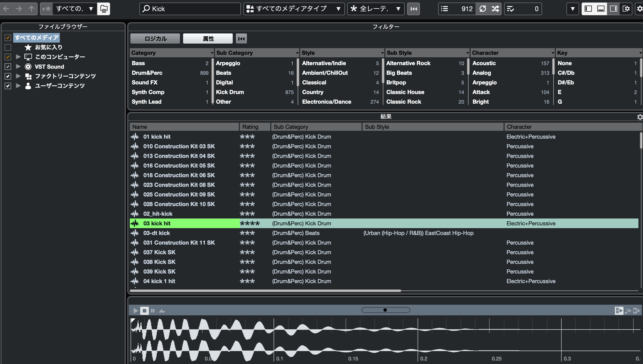Image resolution: width=643 pixels, height=364 pixels.
Task: Click the shuffle results icon
Action: [x=495, y=9]
